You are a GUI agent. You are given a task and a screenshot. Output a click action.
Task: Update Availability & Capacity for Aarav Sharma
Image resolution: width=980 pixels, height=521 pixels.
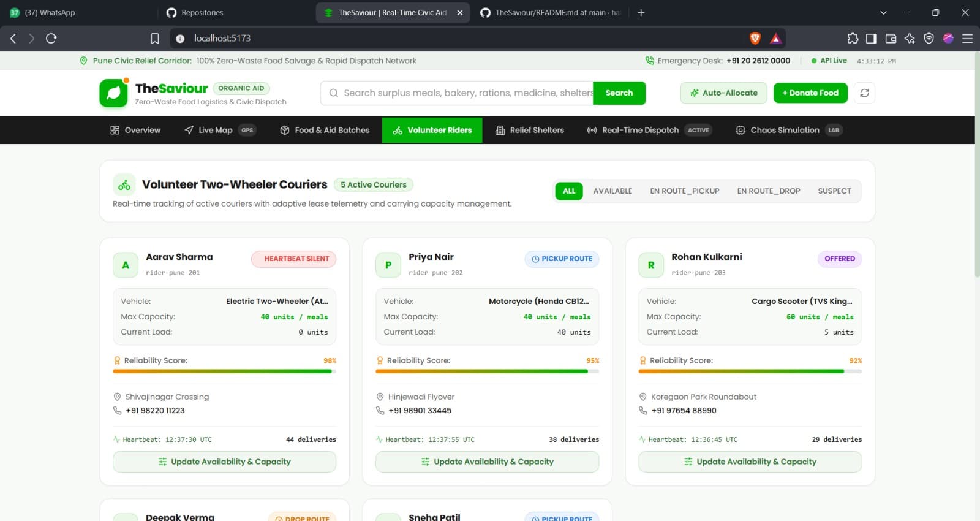(224, 462)
